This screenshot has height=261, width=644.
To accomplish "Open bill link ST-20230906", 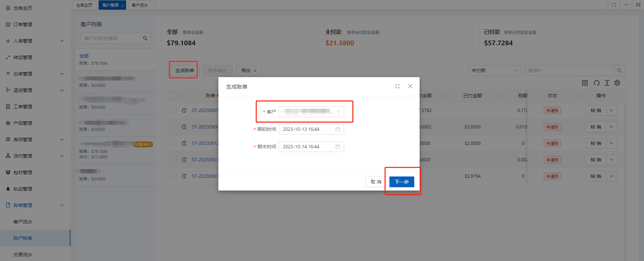I will (x=205, y=127).
